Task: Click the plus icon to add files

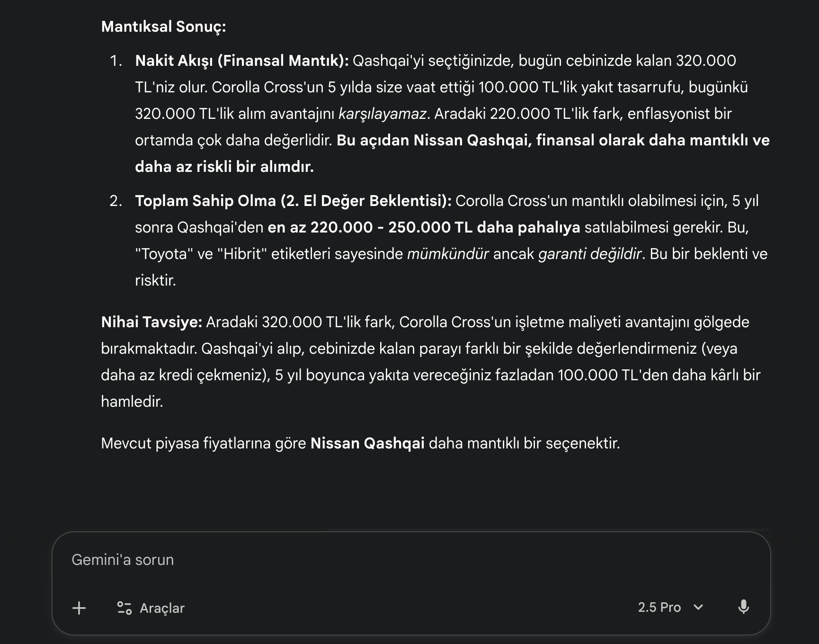Action: (x=79, y=608)
